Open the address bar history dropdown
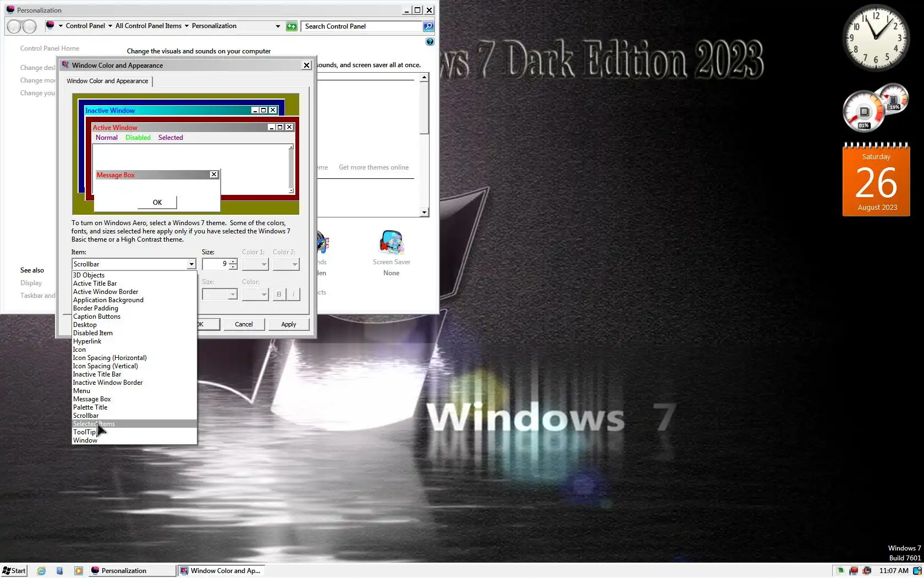Viewport: 924px width, 578px height. tap(278, 26)
